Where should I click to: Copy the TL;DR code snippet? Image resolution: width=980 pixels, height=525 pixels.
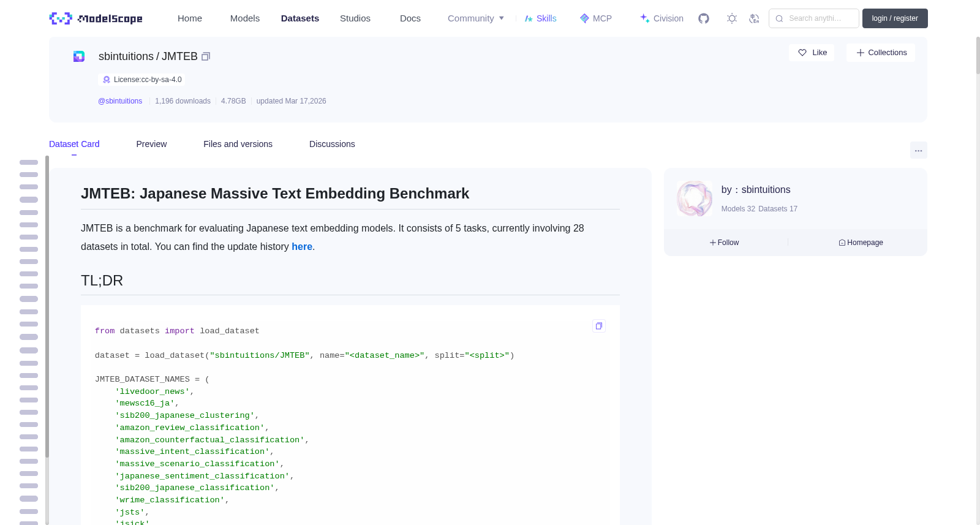click(599, 326)
